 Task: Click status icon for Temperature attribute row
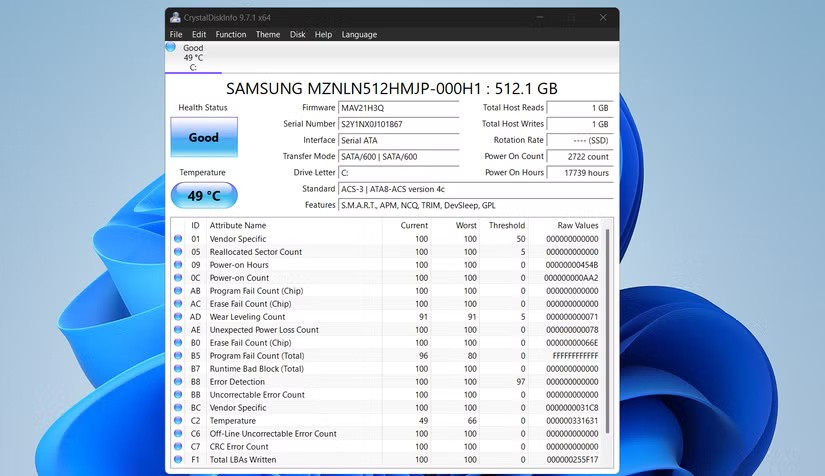tap(178, 421)
